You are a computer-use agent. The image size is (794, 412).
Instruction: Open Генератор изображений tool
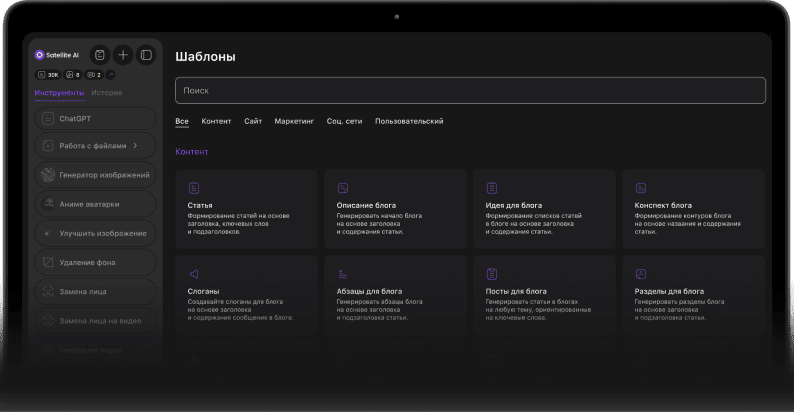[96, 175]
